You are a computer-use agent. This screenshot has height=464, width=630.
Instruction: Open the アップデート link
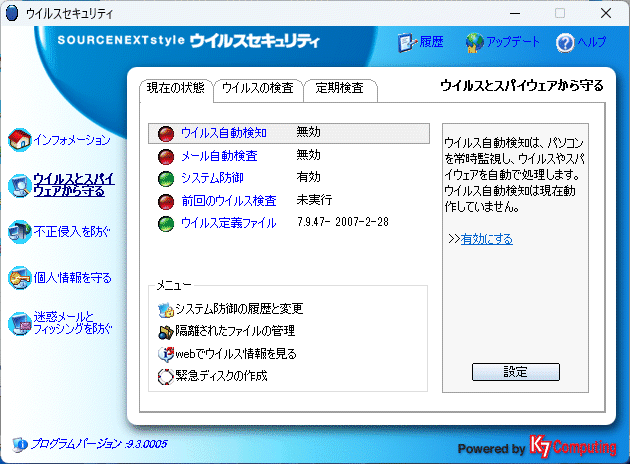513,42
